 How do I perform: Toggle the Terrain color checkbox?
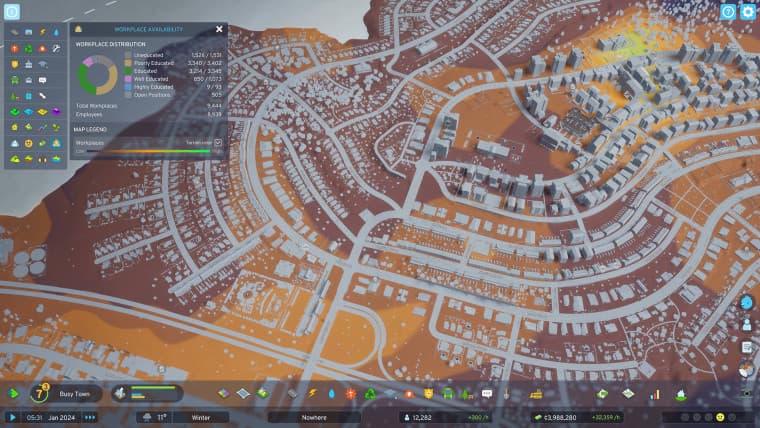(218, 143)
